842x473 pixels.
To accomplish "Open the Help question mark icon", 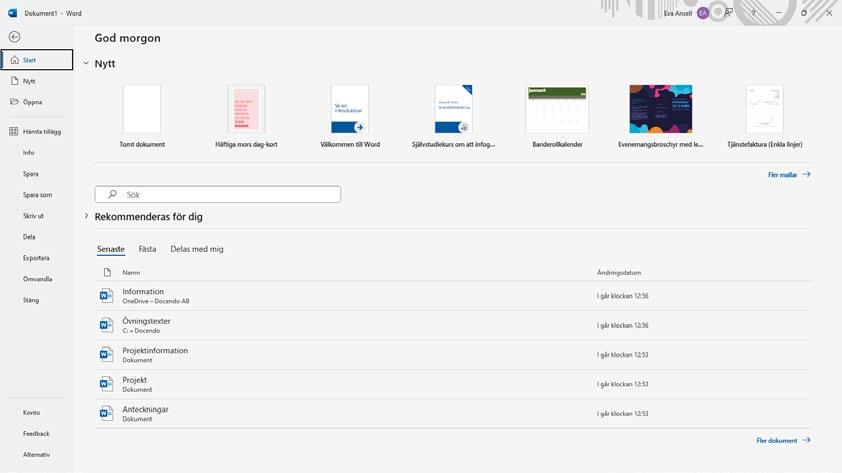I will 753,13.
